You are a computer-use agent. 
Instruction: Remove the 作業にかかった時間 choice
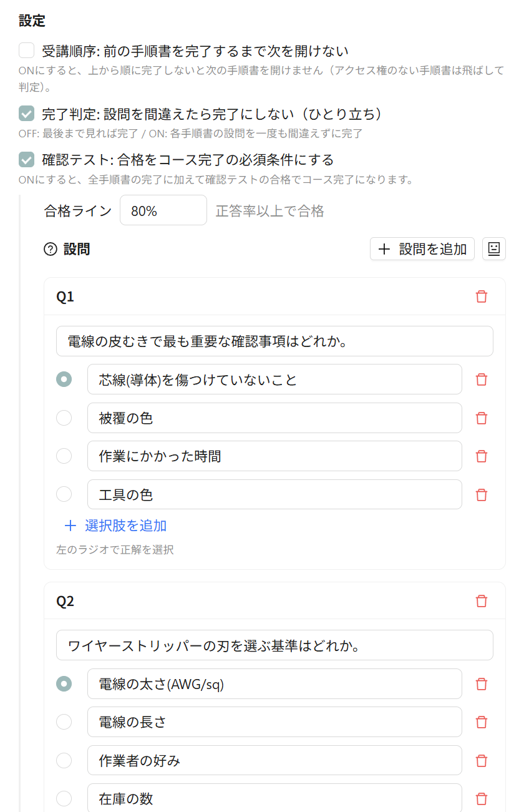[x=481, y=456]
